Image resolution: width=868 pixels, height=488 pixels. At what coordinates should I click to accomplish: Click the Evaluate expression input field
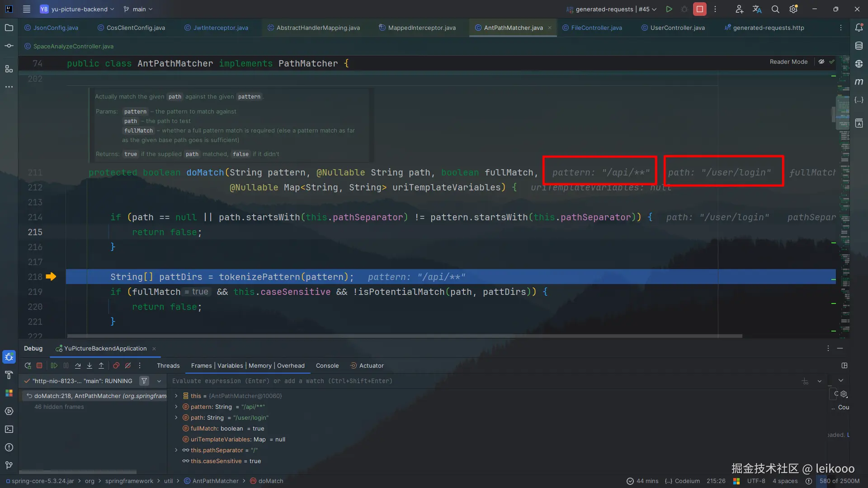(x=484, y=381)
